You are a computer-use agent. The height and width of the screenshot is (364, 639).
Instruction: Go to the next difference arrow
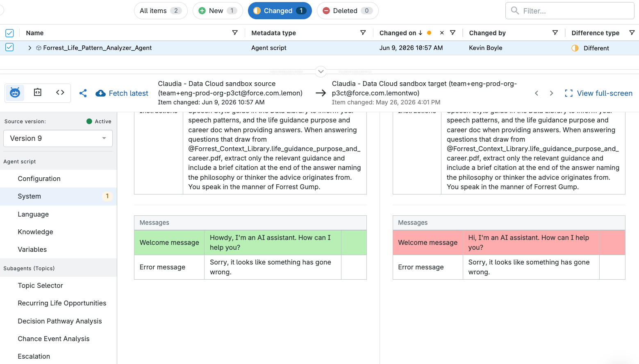point(551,93)
